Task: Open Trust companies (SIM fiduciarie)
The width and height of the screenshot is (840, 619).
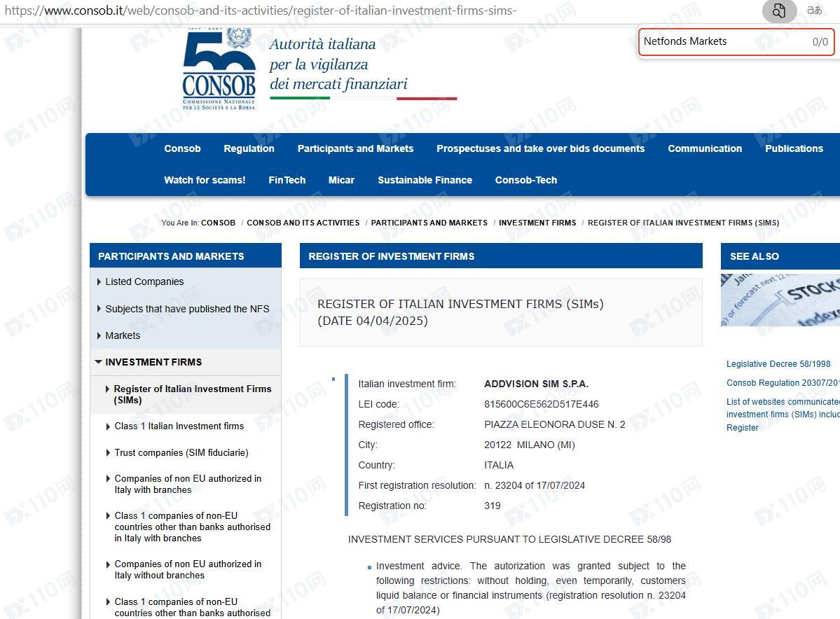Action: 181,452
